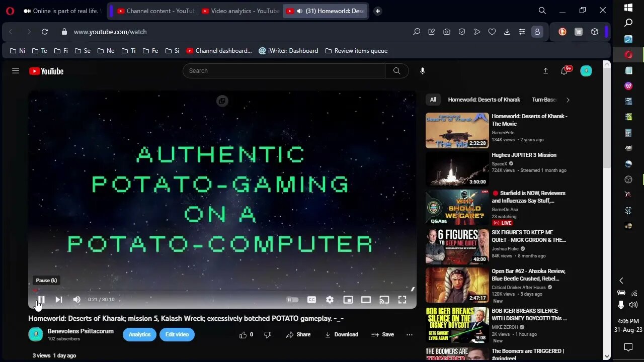Switch to miniplayer mode

348,300
